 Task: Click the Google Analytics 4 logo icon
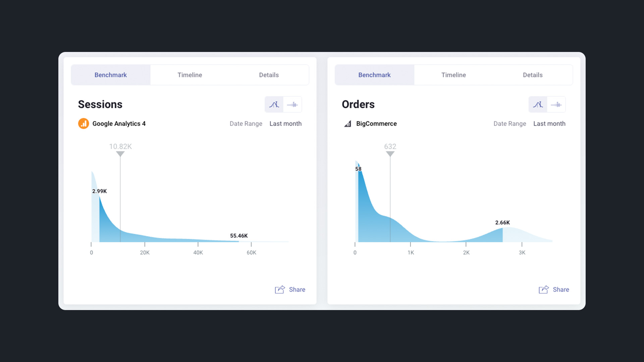pos(84,124)
